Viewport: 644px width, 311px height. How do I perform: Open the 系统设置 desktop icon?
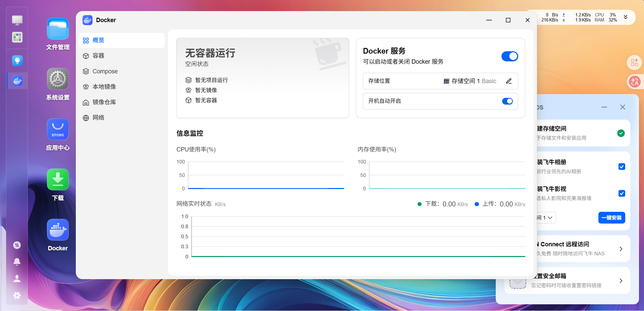pos(58,79)
